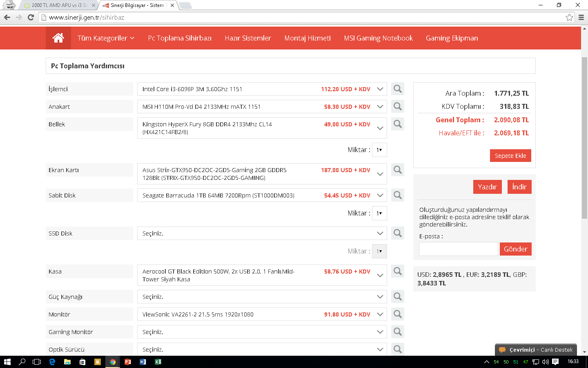588x368 pixels.
Task: Expand the Bellek Kingston HyperX dropdown
Action: (262, 128)
